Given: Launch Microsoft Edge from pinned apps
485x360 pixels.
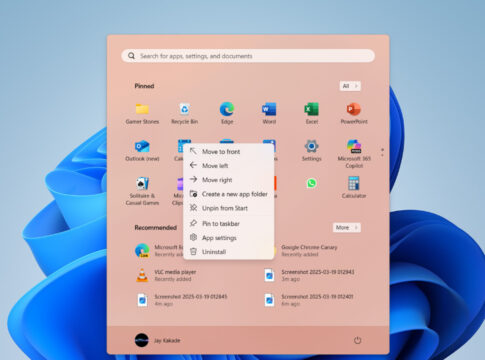Looking at the screenshot, I should 227,113.
